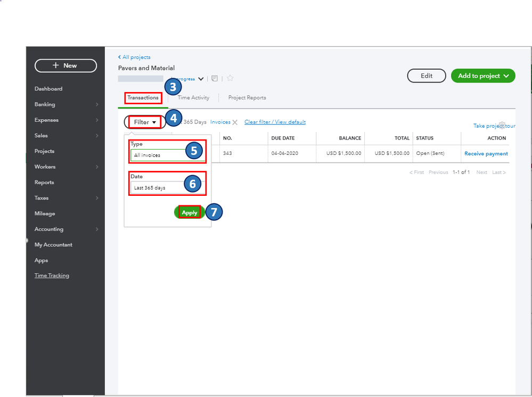The height and width of the screenshot is (397, 532).
Task: Open Reports in the sidebar
Action: coord(44,183)
